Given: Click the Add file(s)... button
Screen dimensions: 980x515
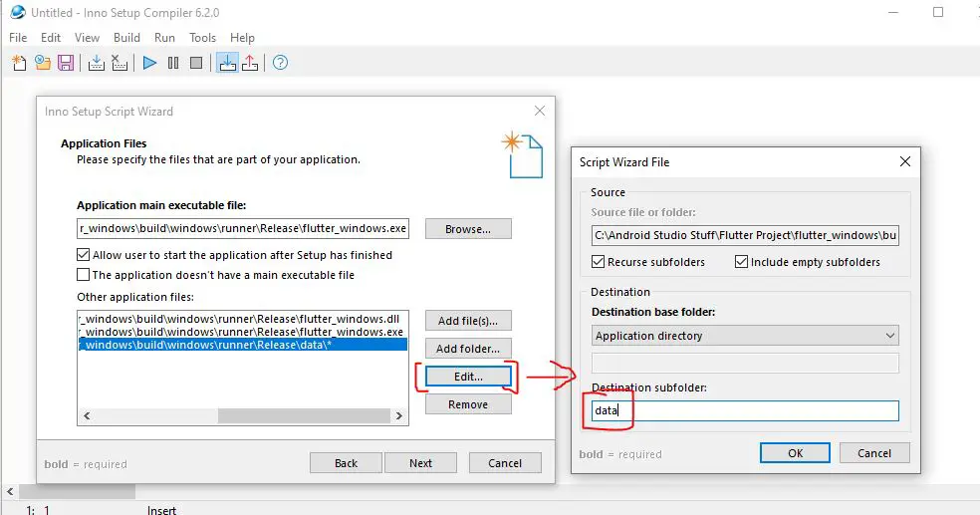Looking at the screenshot, I should click(x=468, y=321).
